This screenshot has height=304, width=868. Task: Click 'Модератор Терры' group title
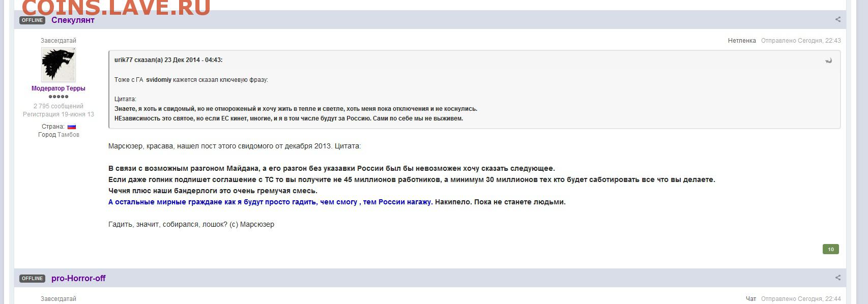(x=59, y=88)
